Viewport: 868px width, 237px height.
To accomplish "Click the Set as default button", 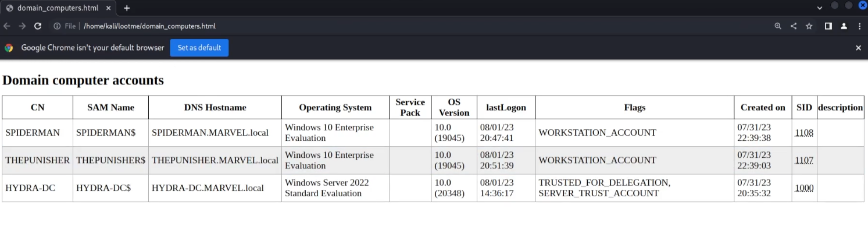I will click(199, 48).
